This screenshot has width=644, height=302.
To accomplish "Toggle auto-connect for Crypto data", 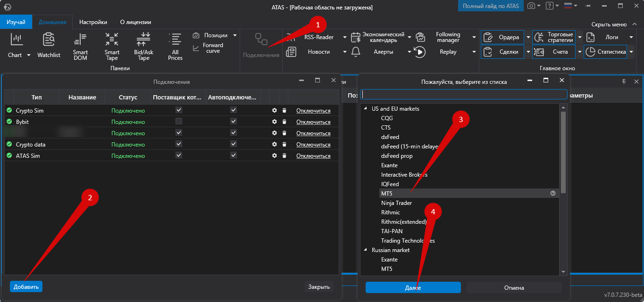I will pyautogui.click(x=234, y=144).
